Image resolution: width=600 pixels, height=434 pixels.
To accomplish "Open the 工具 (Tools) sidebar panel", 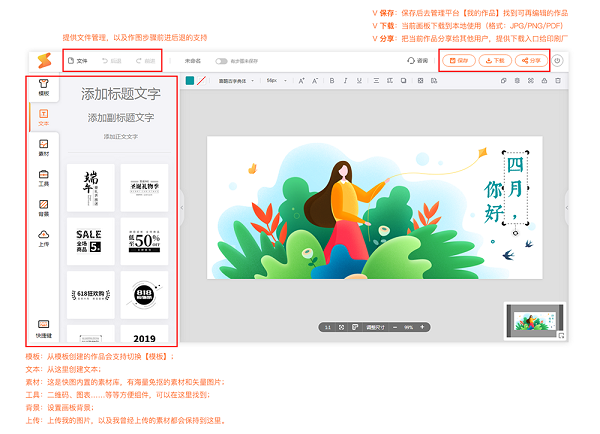I will pos(43,178).
